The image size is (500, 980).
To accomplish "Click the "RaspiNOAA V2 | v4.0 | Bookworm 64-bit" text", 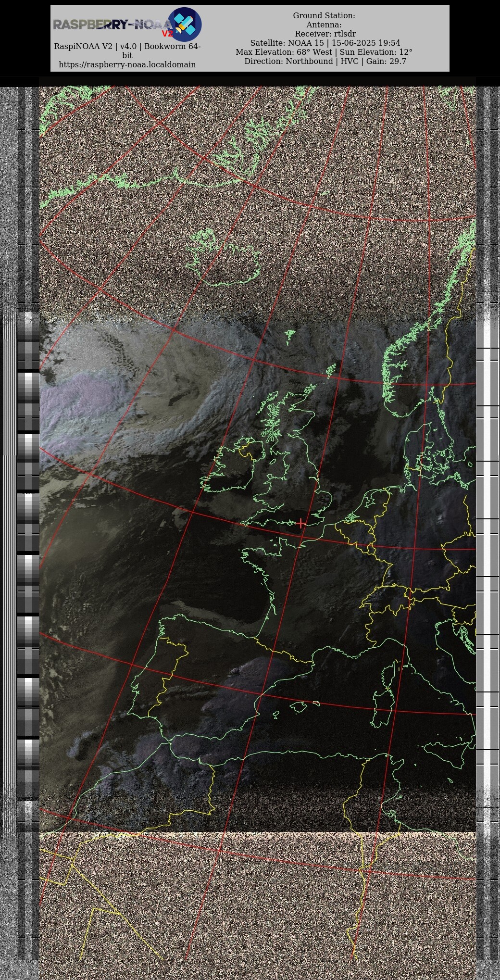I will pyautogui.click(x=127, y=51).
